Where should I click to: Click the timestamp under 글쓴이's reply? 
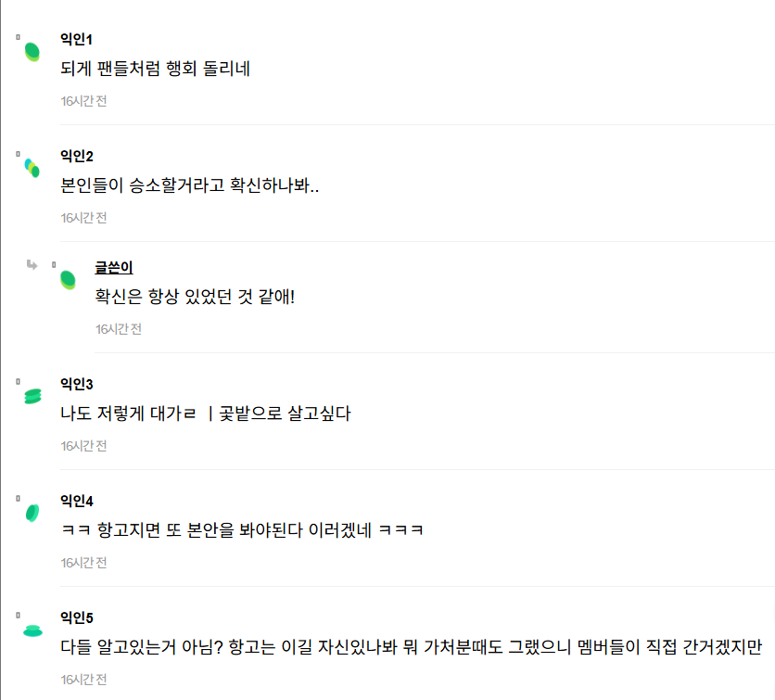tap(119, 329)
